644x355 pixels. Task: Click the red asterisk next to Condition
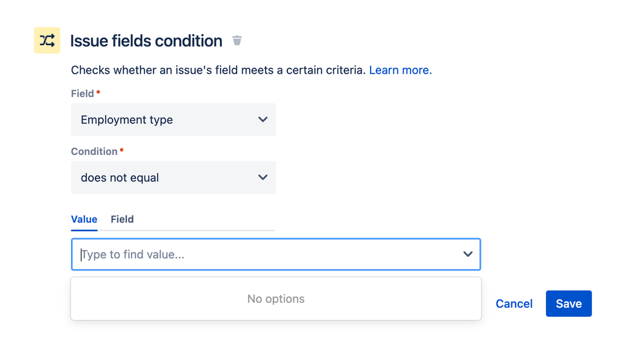pyautogui.click(x=122, y=150)
